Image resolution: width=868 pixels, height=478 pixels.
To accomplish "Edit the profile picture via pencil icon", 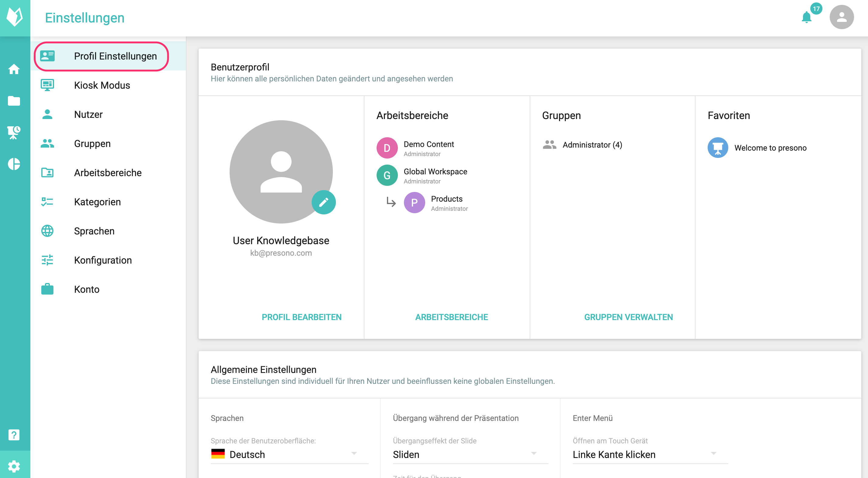I will 324,202.
